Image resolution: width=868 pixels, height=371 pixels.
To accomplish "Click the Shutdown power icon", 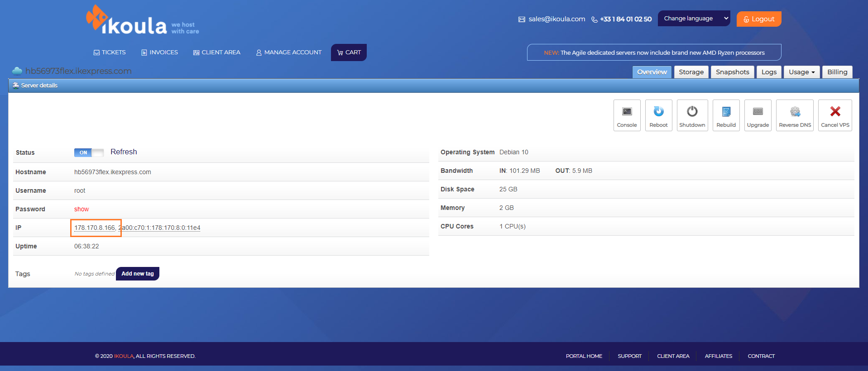I will (692, 115).
